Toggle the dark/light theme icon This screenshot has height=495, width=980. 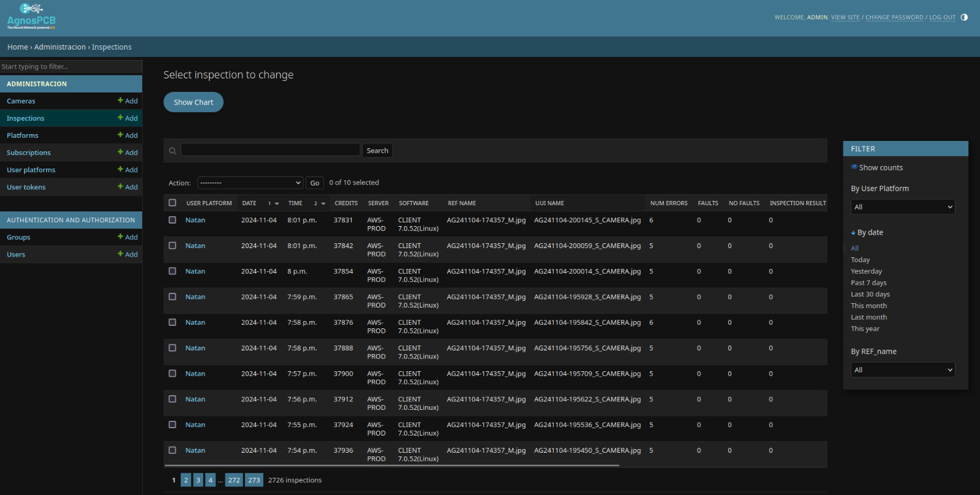[x=964, y=17]
